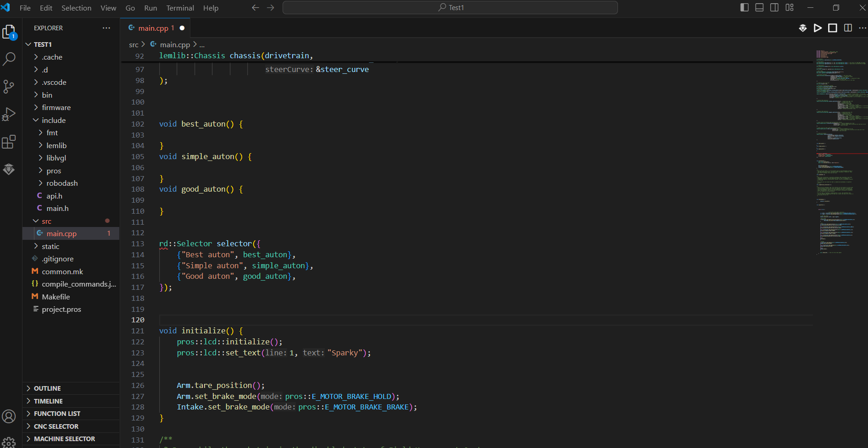The image size is (868, 448).
Task: Open the PROS extension sidebar icon
Action: coord(9,169)
